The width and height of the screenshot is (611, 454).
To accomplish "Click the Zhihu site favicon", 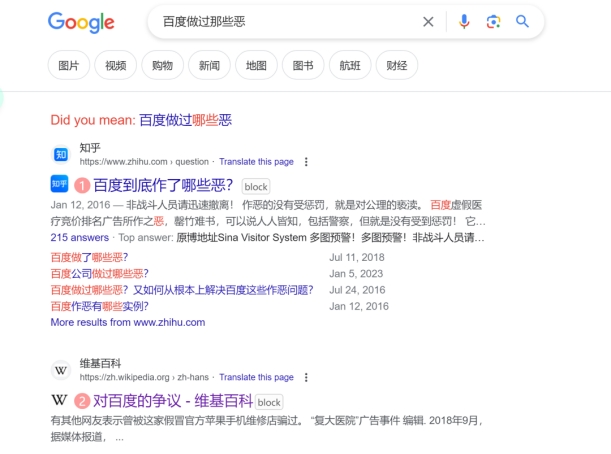I will point(61,155).
